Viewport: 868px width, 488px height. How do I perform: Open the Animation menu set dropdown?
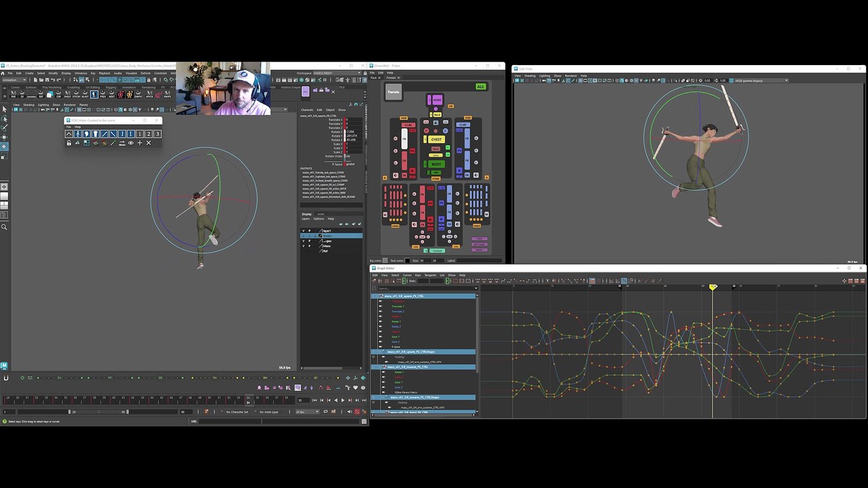13,80
